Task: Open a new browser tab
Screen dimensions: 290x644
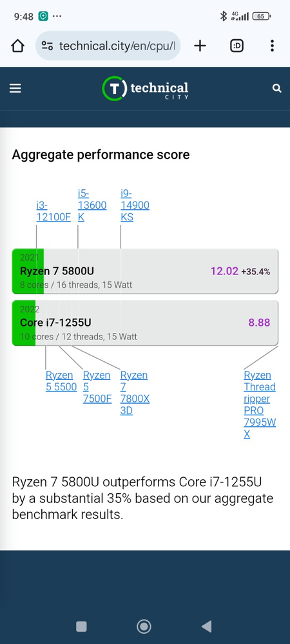Action: point(200,46)
